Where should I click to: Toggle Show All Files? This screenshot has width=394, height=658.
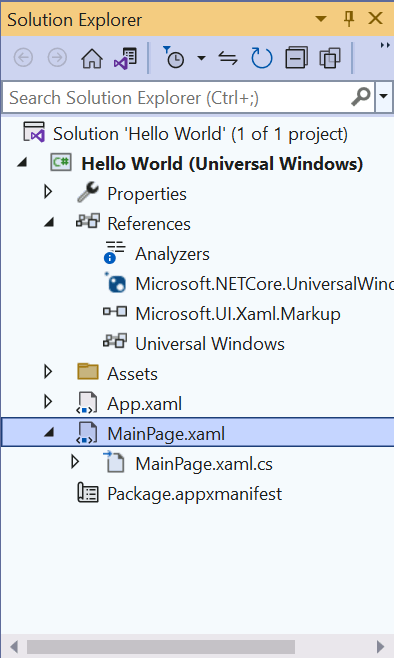point(330,58)
